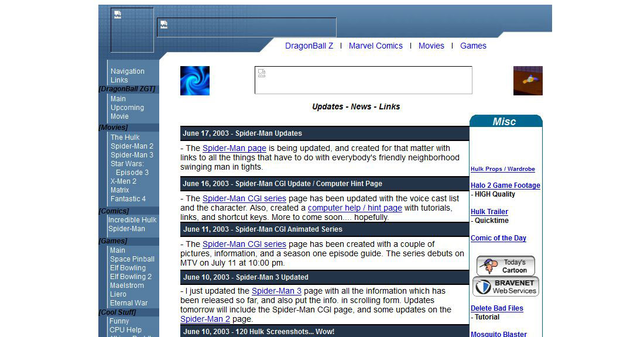Open the Bravenet Web Services badge
The width and height of the screenshot is (644, 337).
(x=506, y=287)
